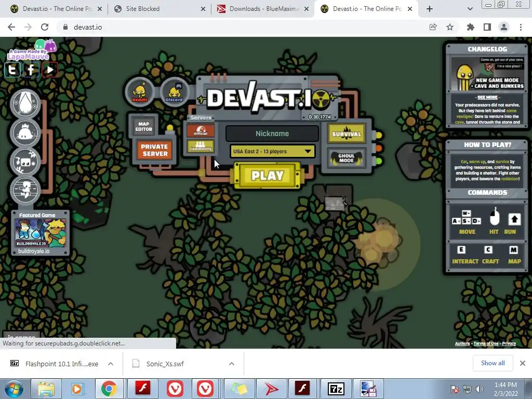Select Community servers

coord(201,146)
